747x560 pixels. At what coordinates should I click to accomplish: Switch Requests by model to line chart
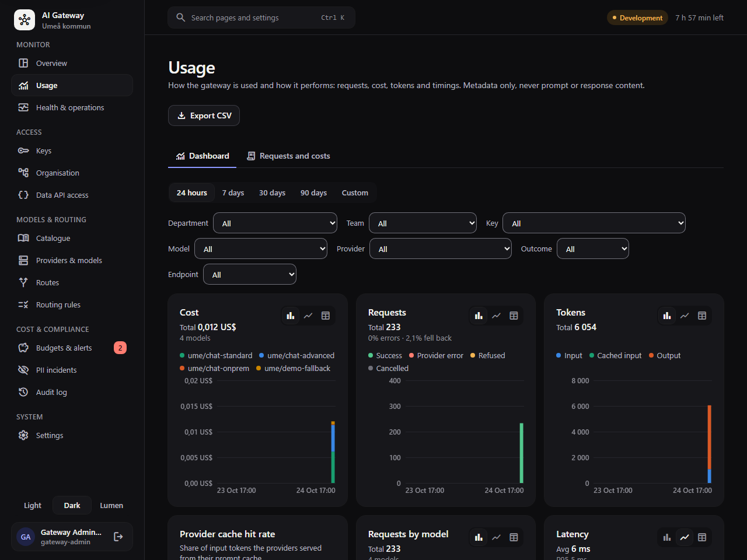(496, 537)
